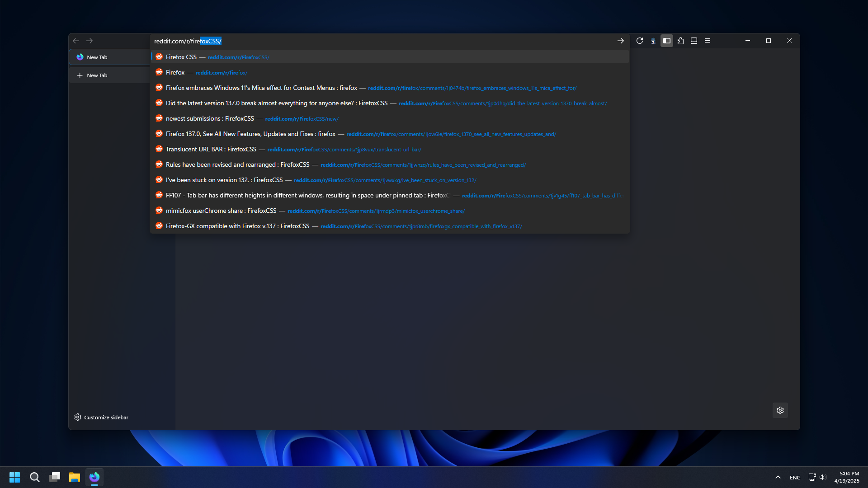
Task: Open the profile avatar icon
Action: coord(653,41)
